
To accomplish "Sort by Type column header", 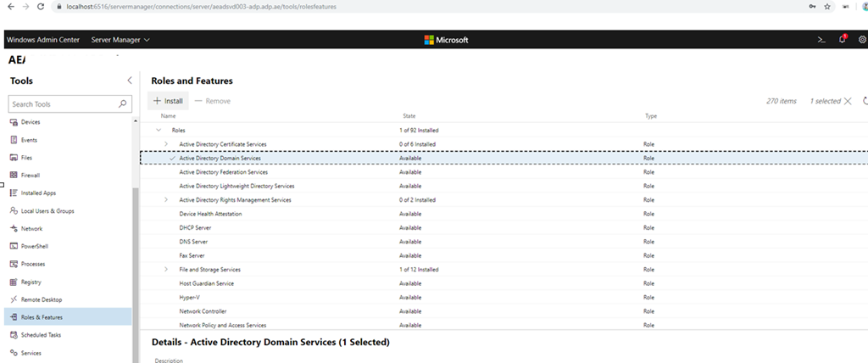I will (651, 116).
